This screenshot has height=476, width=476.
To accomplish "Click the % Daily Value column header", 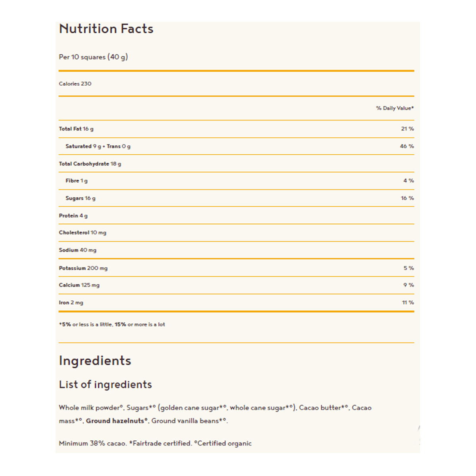I will (x=395, y=108).
